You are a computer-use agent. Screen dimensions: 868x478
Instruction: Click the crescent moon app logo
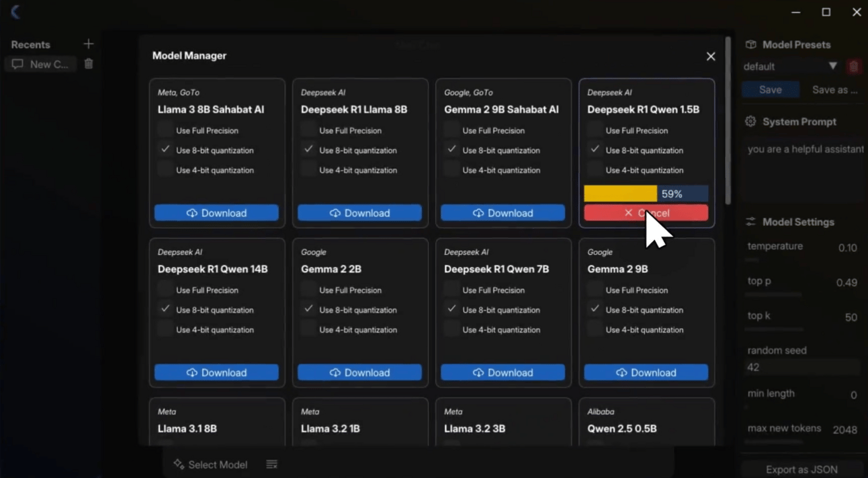click(x=16, y=11)
